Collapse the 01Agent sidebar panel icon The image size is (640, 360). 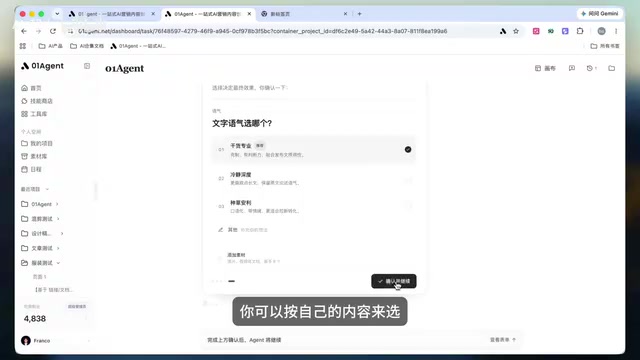pos(87,66)
